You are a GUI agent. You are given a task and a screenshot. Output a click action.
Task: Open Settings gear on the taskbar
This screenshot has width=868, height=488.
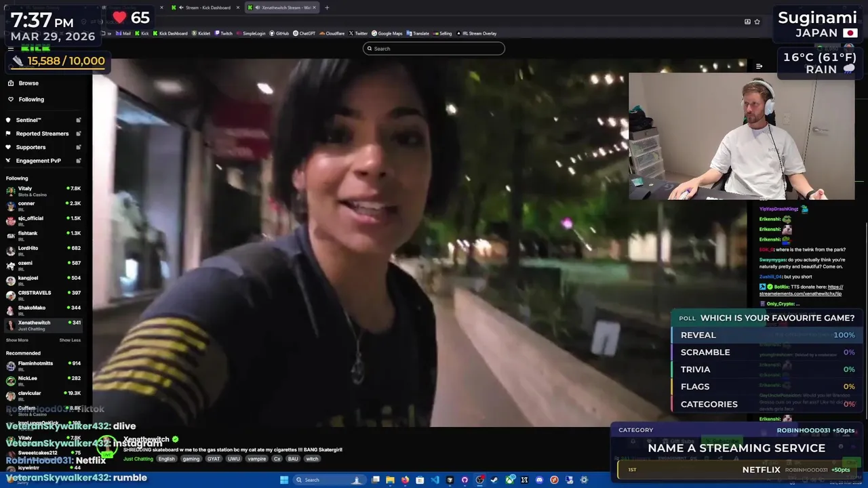(584, 480)
